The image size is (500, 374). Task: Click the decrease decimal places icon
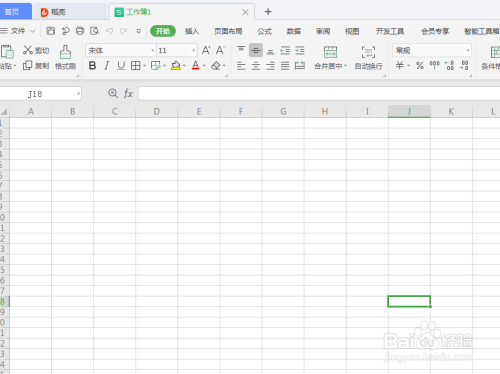coord(464,65)
